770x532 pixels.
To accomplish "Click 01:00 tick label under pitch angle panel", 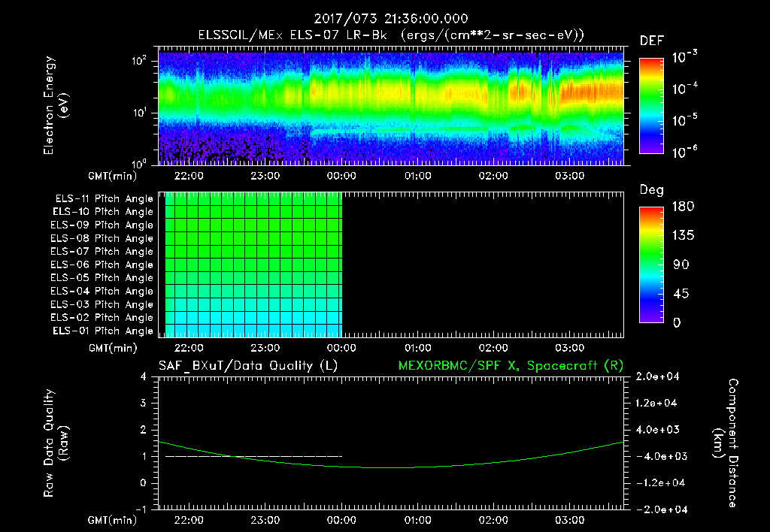I will [x=417, y=348].
